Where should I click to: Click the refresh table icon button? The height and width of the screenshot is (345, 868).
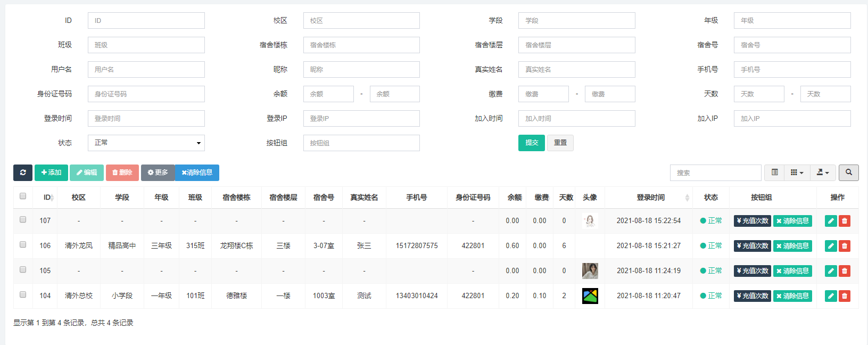pos(23,172)
